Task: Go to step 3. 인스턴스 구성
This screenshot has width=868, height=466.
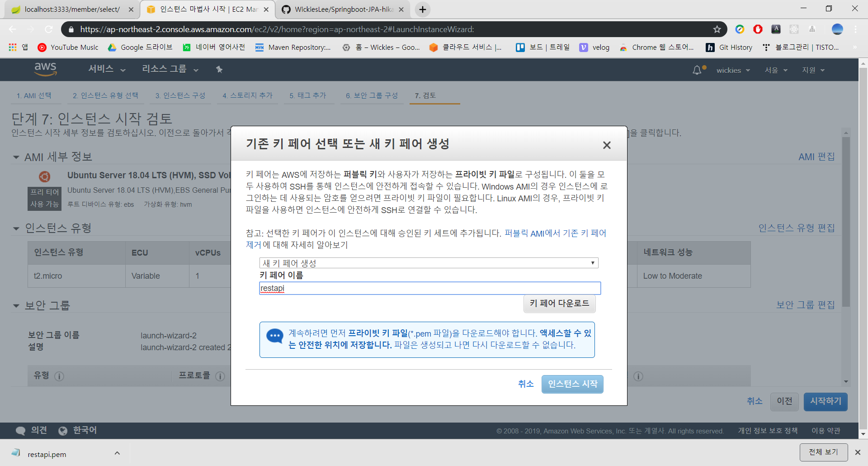Action: point(180,95)
